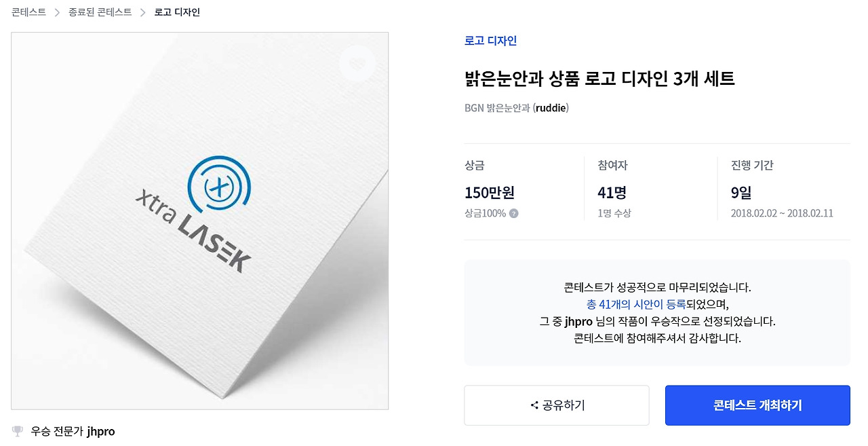Go to 콘테스트 in the breadcrumb
Viewport: 868px width, 446px height.
coord(28,12)
